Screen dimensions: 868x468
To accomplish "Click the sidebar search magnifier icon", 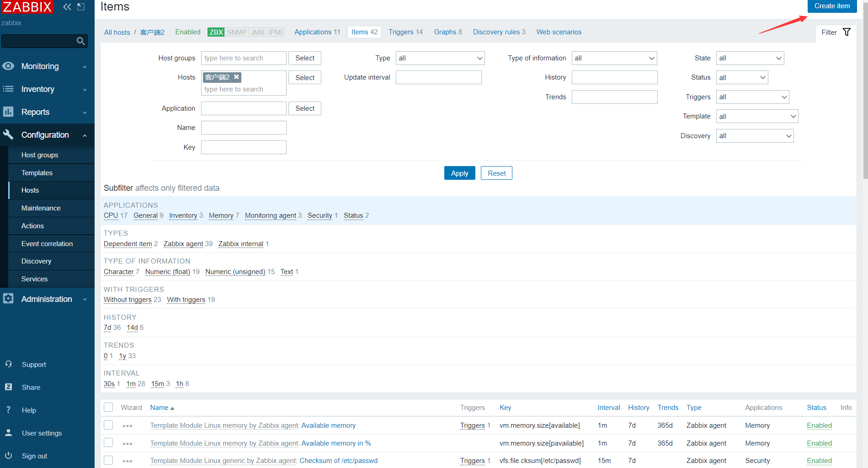I will (x=81, y=41).
